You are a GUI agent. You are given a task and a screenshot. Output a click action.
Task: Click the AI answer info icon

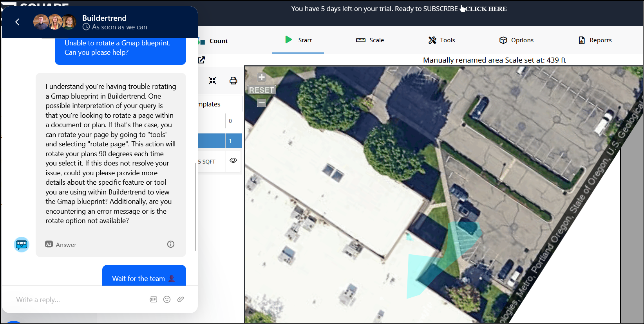[171, 244]
